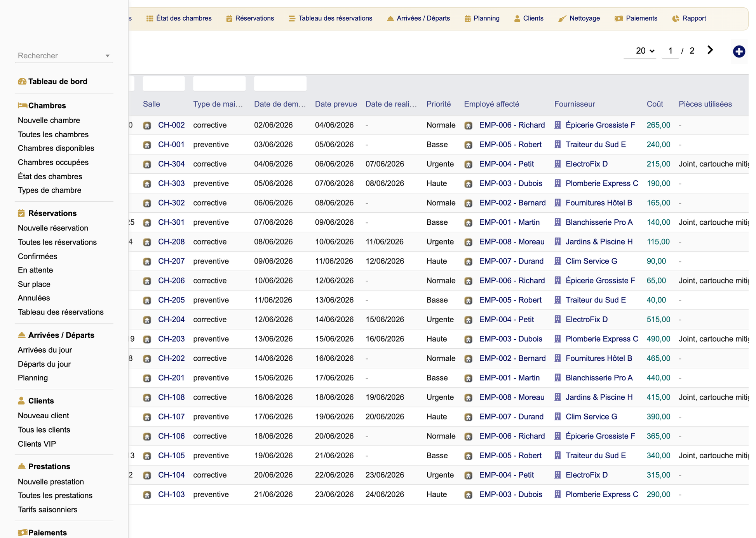
Task: Click the money icon next to Paiements in sidebar
Action: [x=22, y=533]
